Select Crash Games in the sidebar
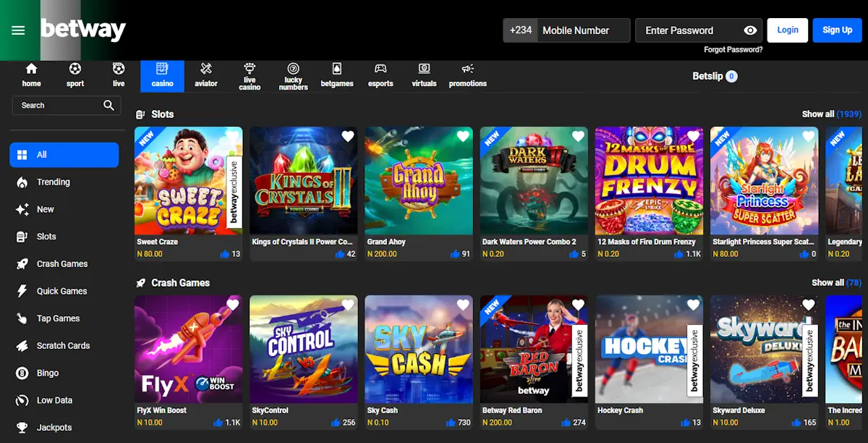 click(64, 263)
